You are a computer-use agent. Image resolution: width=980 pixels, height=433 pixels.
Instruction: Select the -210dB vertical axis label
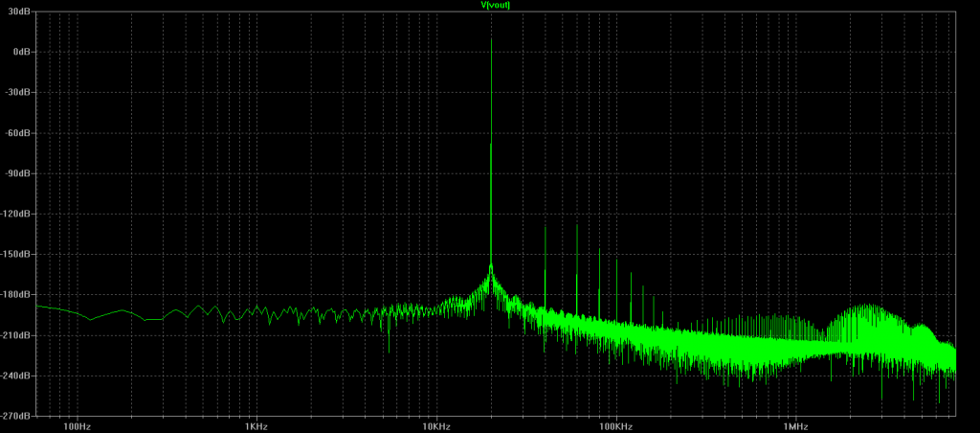(18, 335)
